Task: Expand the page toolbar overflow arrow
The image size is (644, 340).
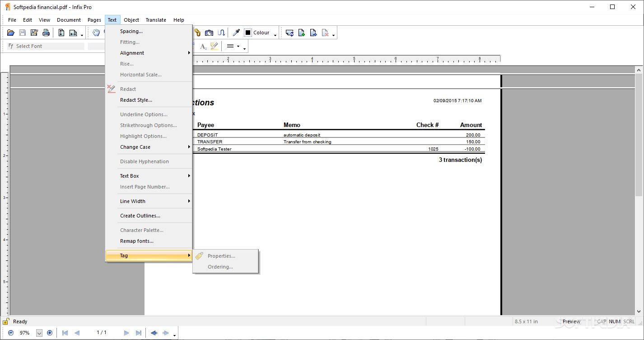Action: pos(333,34)
